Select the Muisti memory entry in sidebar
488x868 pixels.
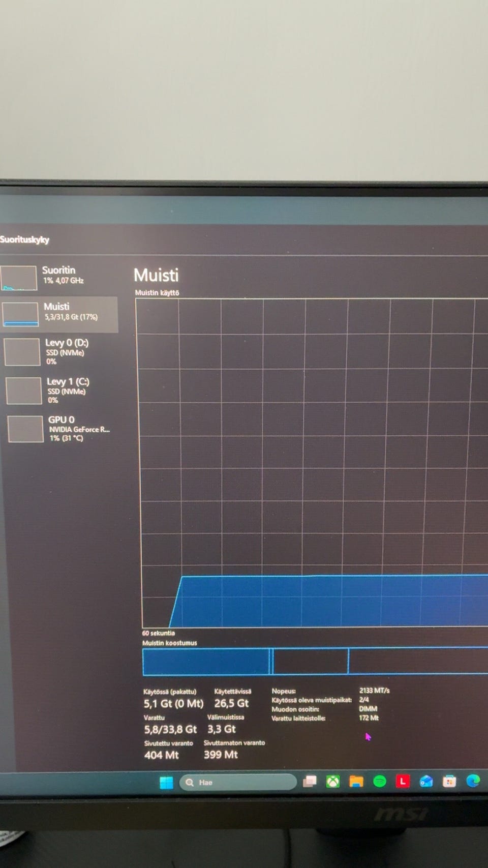coord(59,314)
